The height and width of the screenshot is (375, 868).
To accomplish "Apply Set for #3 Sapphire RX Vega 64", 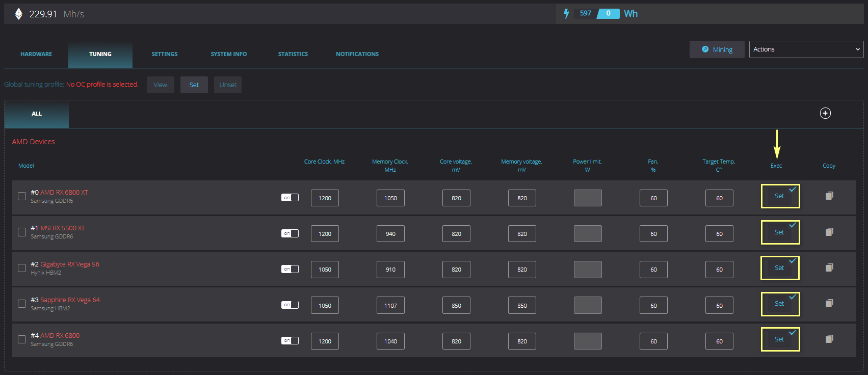I will coord(779,304).
